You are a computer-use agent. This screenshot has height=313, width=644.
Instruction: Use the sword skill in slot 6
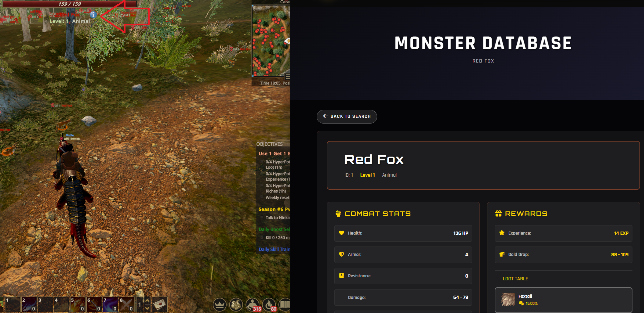tap(94, 304)
